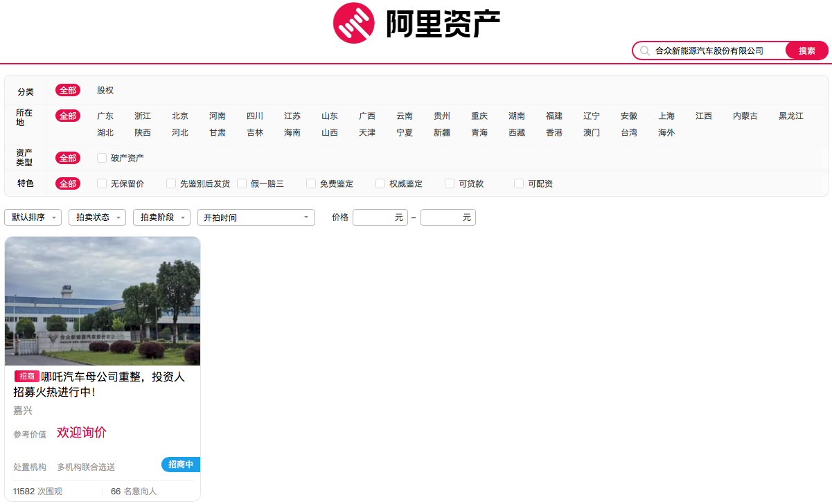Filter by location 内蒙古
Viewport: 832px width, 504px height.
click(x=745, y=116)
